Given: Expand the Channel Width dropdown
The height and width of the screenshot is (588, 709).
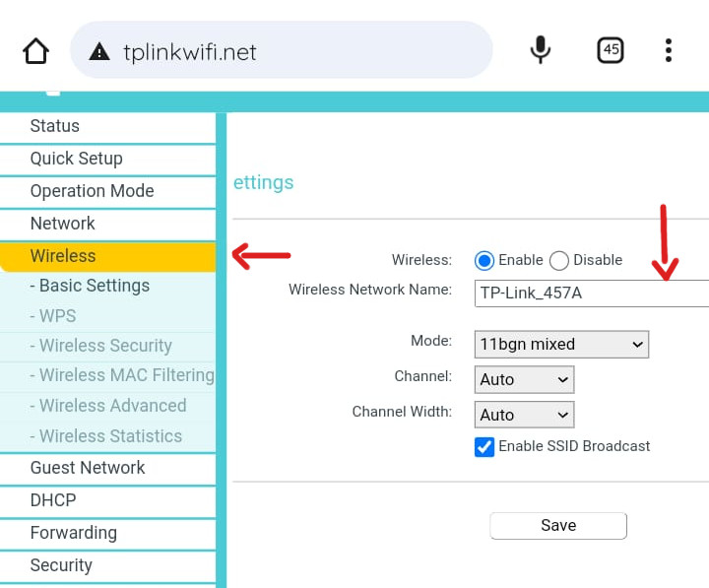Looking at the screenshot, I should [524, 415].
